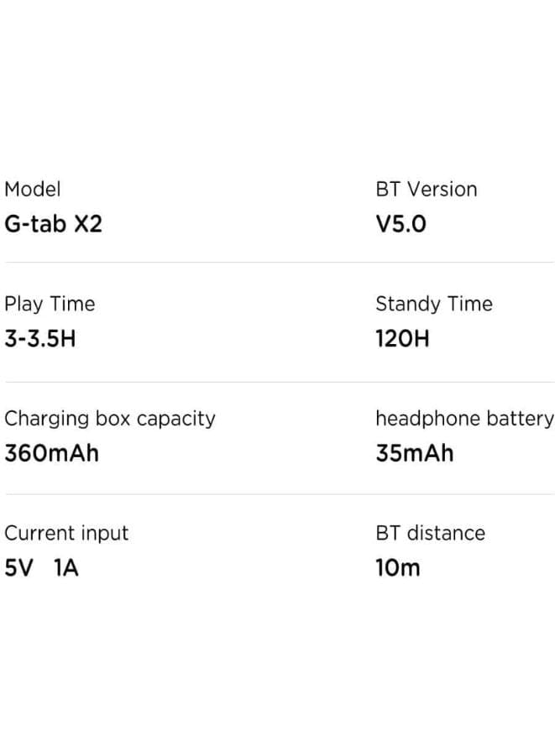Image resolution: width=555 pixels, height=756 pixels.
Task: Click the BT distance label
Action: [430, 533]
